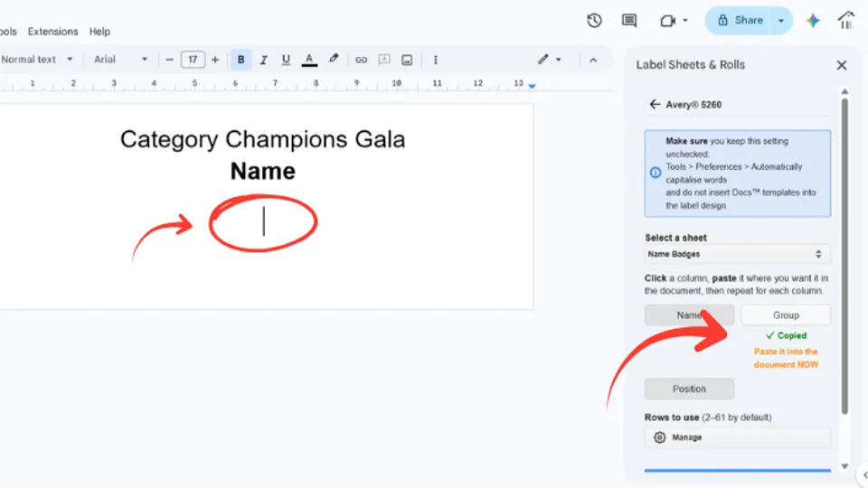Click the sidebar scroll down arrow
This screenshot has height=488, width=868.
pos(844,466)
